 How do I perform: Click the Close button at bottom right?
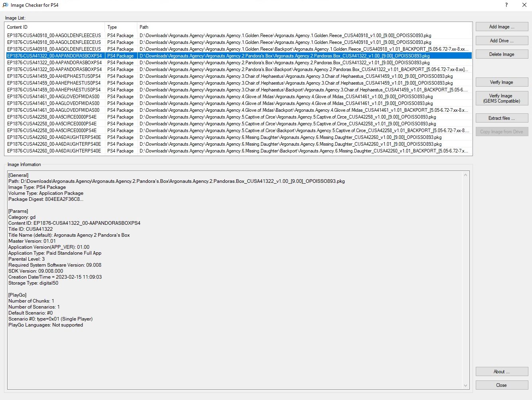pos(502,385)
